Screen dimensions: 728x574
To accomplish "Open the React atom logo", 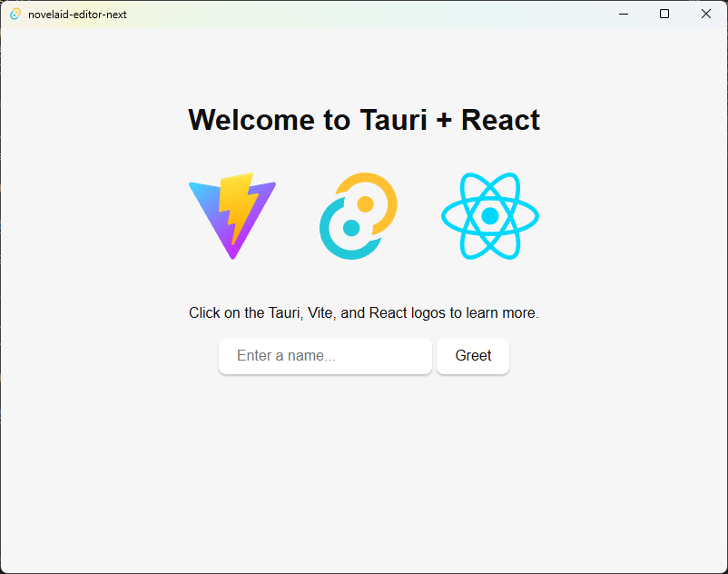I will (x=489, y=215).
